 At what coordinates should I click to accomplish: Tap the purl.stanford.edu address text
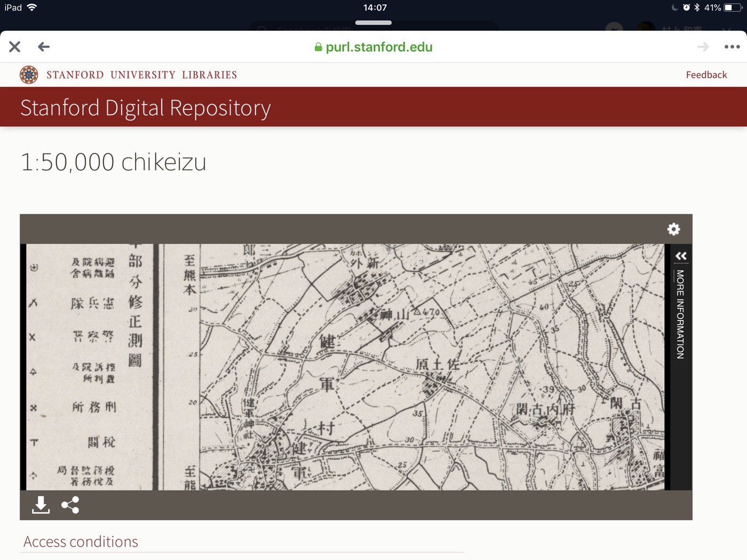pyautogui.click(x=379, y=47)
